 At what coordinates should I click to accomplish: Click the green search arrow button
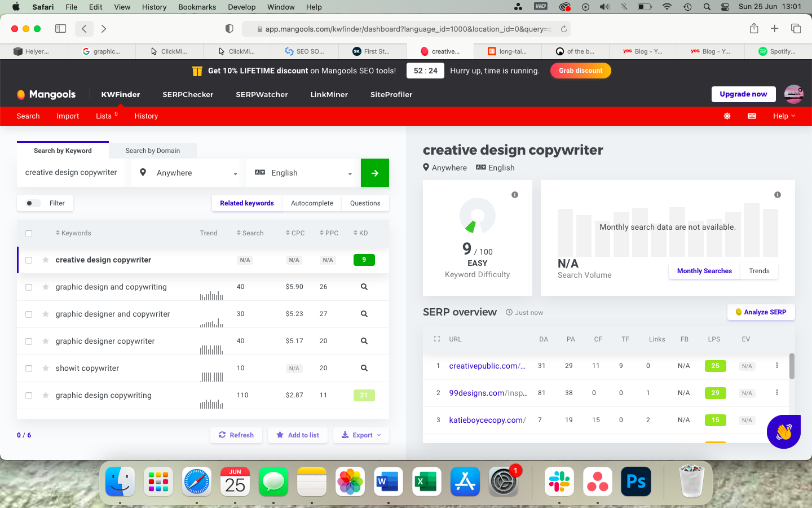375,173
